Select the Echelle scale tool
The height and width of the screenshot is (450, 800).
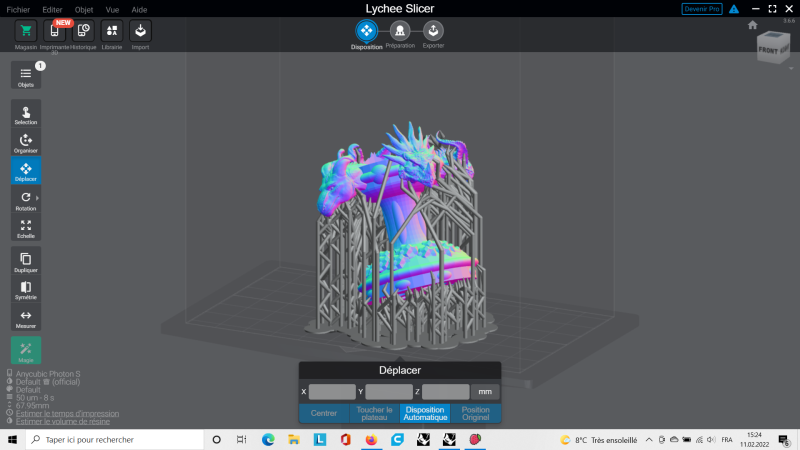click(x=26, y=228)
